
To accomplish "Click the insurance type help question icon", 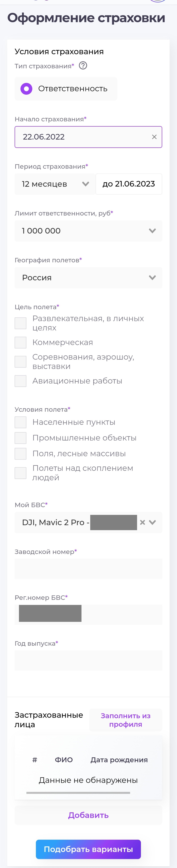I will [x=83, y=65].
